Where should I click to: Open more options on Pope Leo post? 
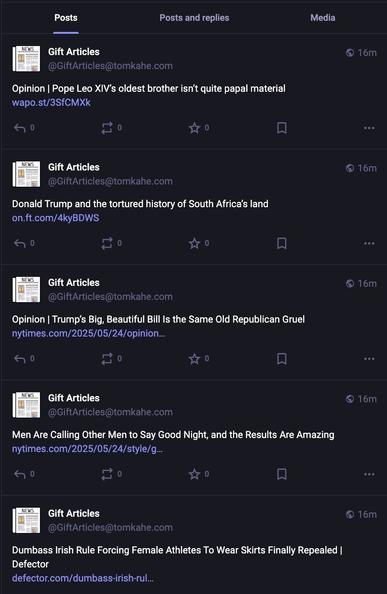369,128
